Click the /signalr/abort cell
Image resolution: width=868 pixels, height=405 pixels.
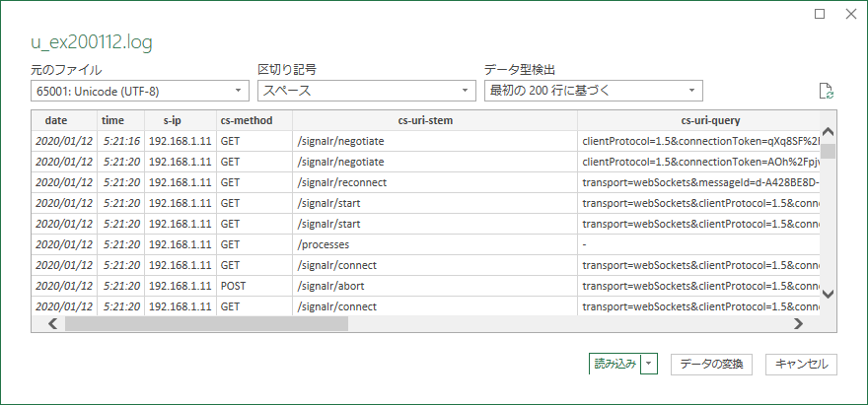pyautogui.click(x=435, y=286)
